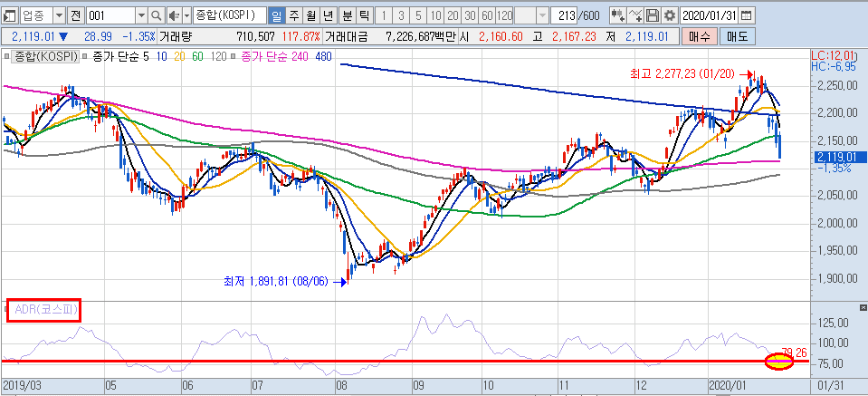Screen dimensions: 868x396
Task: Click the 종가 단순 5 legend label
Action: (x=120, y=56)
